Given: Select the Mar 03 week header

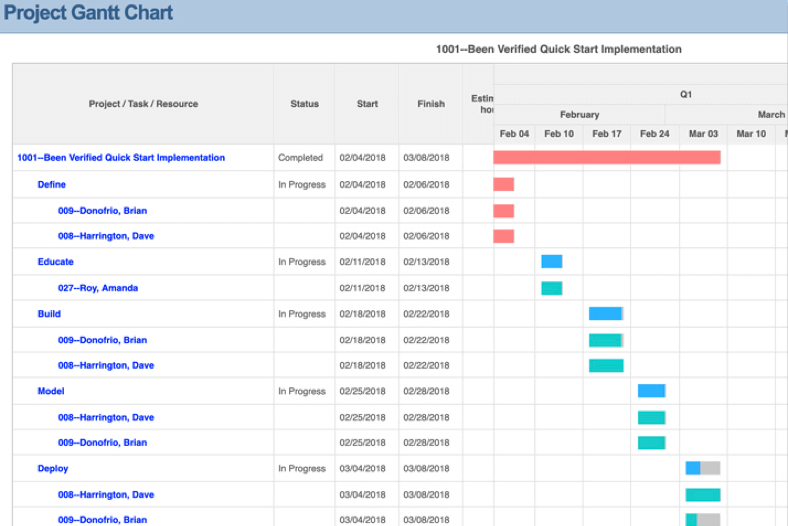Looking at the screenshot, I should [x=703, y=134].
